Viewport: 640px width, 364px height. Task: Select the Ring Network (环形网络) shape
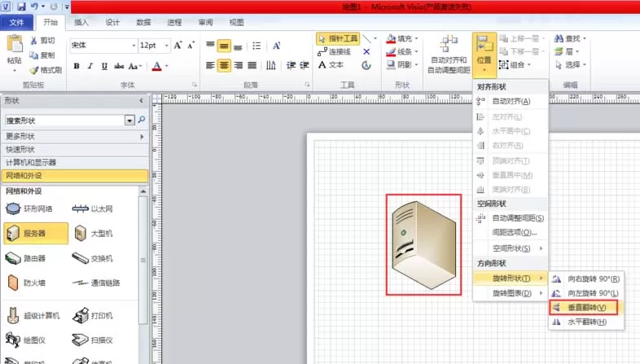pos(29,209)
